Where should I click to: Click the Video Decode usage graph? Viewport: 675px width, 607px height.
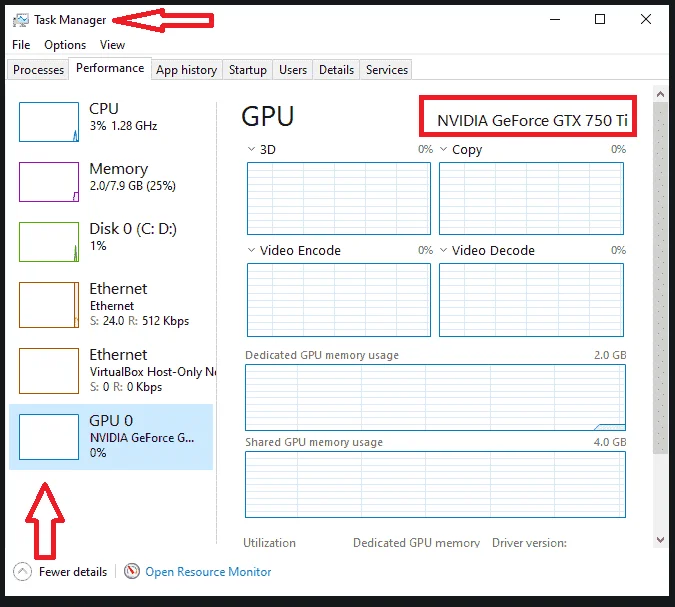531,300
